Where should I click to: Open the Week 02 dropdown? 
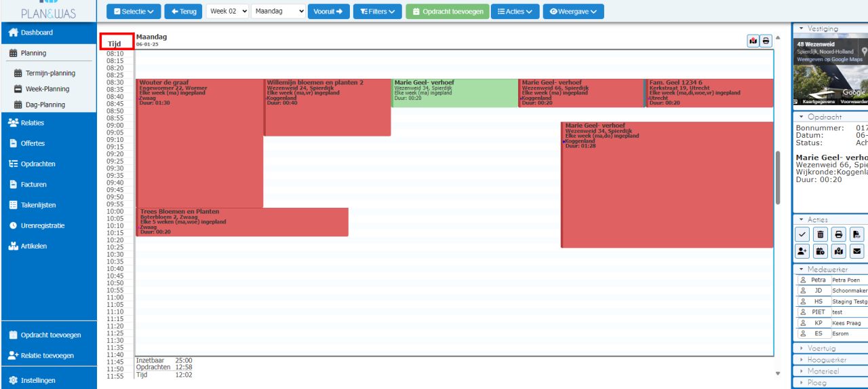pos(227,12)
